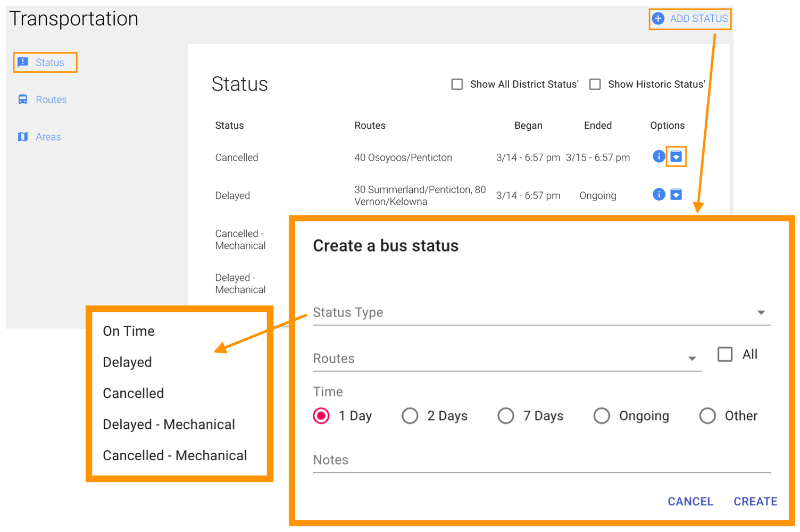This screenshot has height=532, width=800.
Task: Select the 2 Days time option
Action: click(410, 415)
